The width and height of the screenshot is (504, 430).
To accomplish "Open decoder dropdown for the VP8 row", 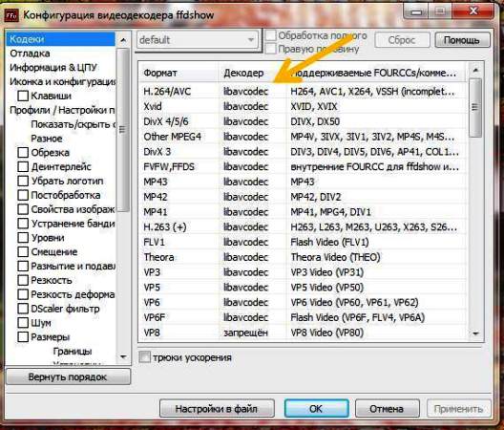I will (x=246, y=333).
